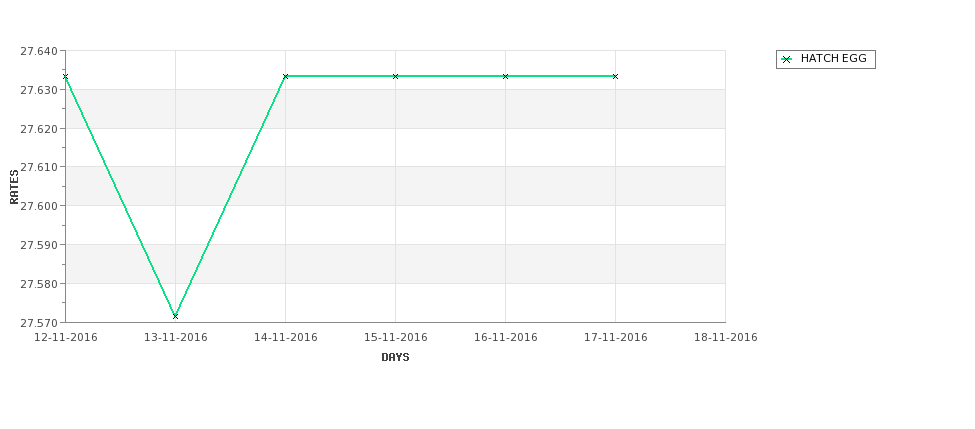
Task: Click the lowest data point on 13-11-2016
Action: click(x=175, y=316)
